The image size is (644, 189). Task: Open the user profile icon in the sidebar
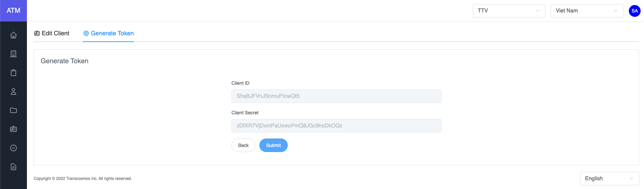point(13,91)
